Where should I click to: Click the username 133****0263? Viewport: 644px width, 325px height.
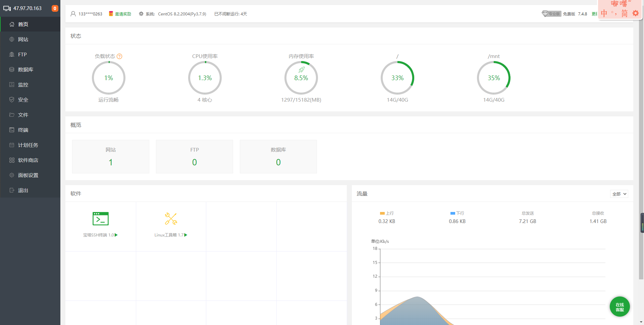90,14
